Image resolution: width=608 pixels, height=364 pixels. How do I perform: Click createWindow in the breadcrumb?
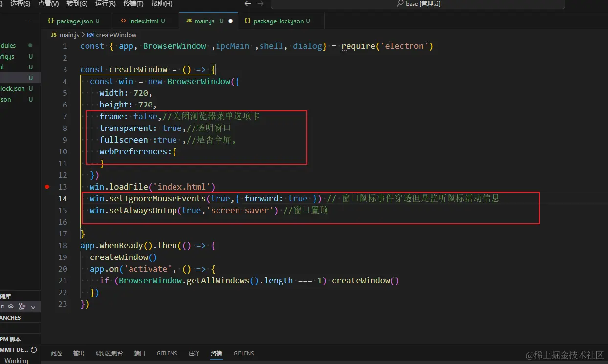pyautogui.click(x=116, y=35)
